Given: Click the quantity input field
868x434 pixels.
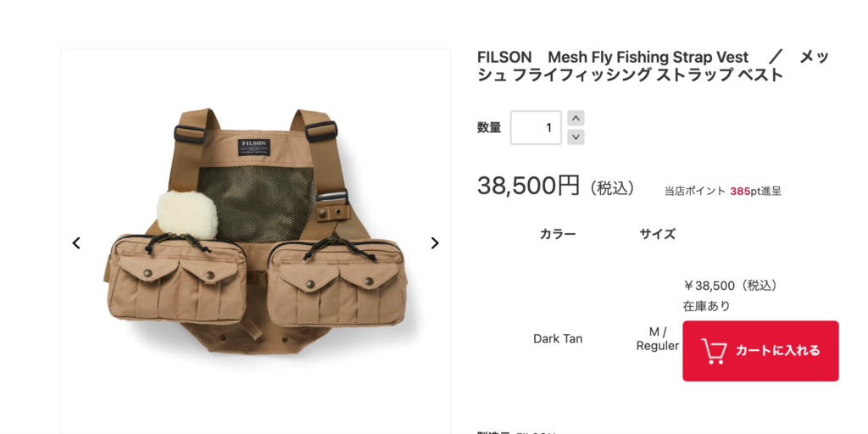Looking at the screenshot, I should click(536, 128).
